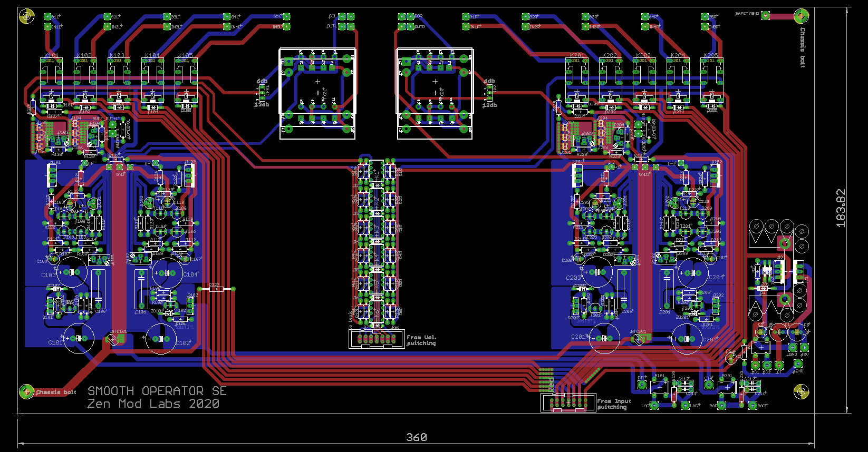868x452 pixels.
Task: Select film capacitor C105
Action: point(98,289)
